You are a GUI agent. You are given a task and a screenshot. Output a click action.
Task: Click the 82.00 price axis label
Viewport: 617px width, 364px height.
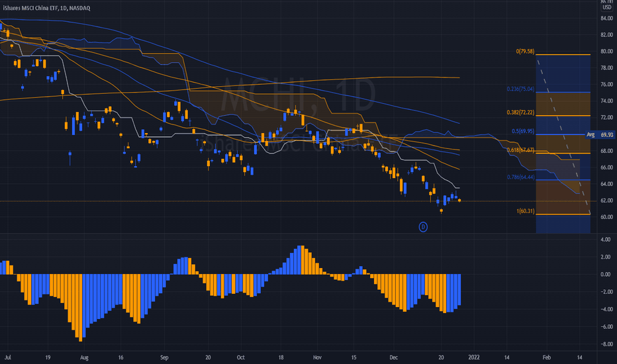(607, 34)
